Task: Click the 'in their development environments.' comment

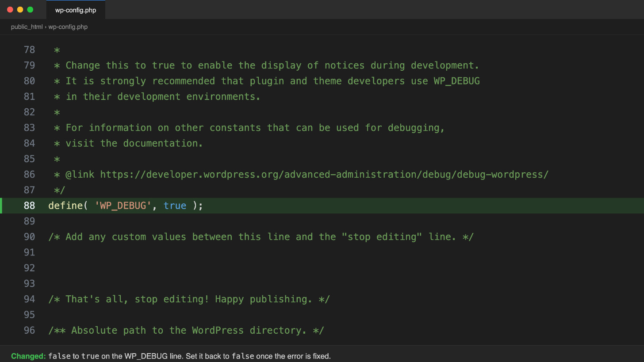Action: pyautogui.click(x=157, y=96)
